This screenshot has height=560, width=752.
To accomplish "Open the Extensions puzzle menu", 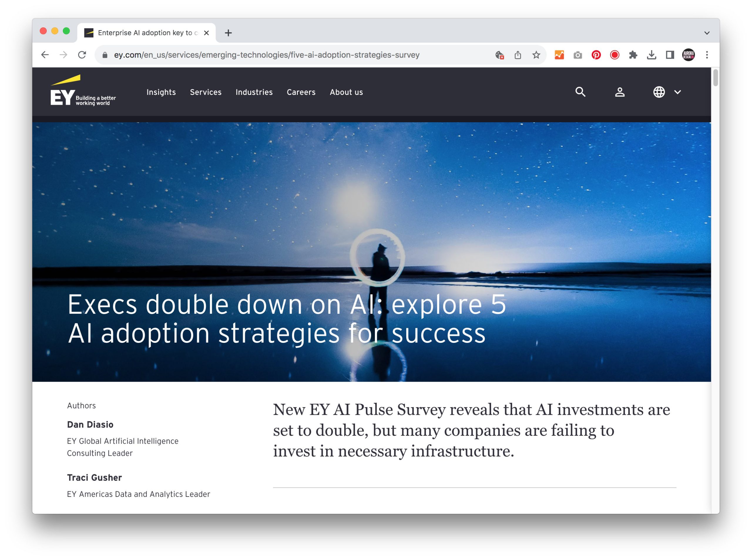I will (x=633, y=55).
